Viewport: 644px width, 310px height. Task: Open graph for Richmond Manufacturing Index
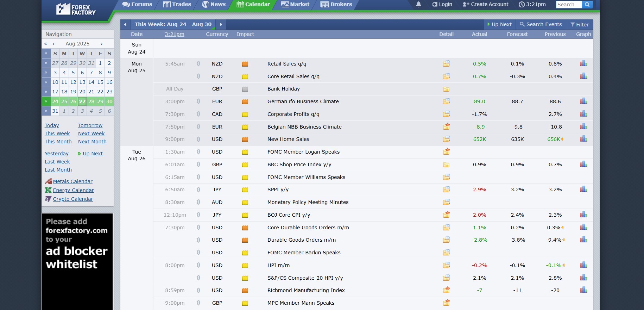coord(583,290)
